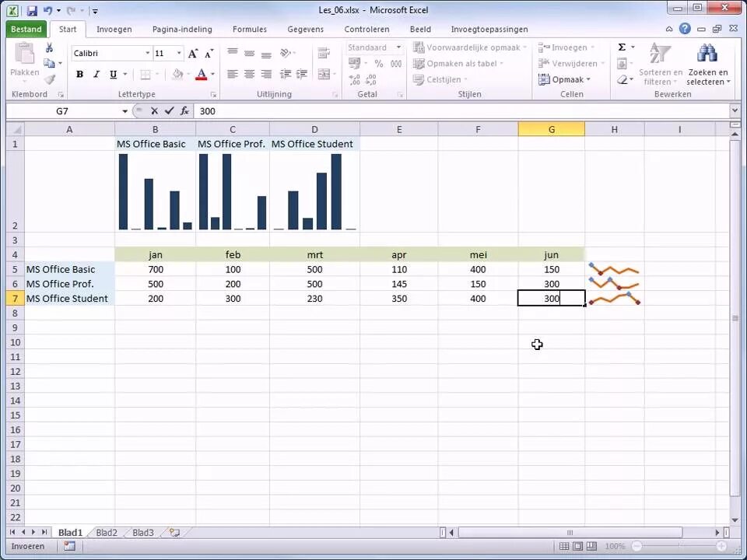Toggle bold formatting
The height and width of the screenshot is (560, 747).
79,75
